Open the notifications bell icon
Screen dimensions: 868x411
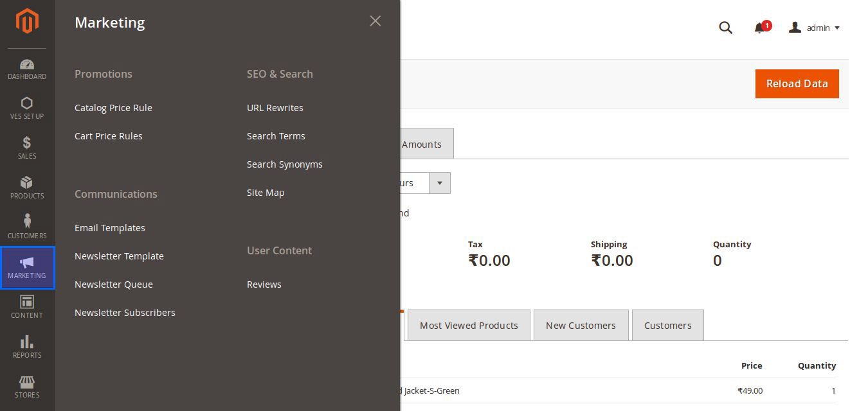pos(759,28)
